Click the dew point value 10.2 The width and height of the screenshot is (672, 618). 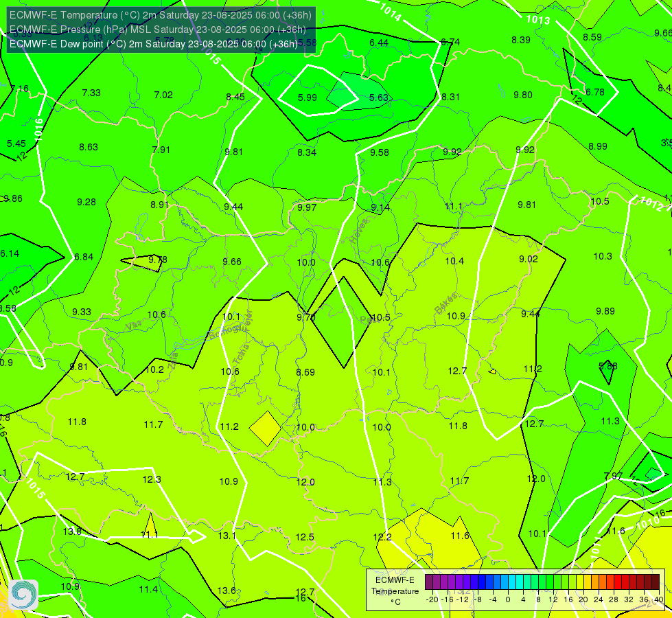pyautogui.click(x=154, y=369)
